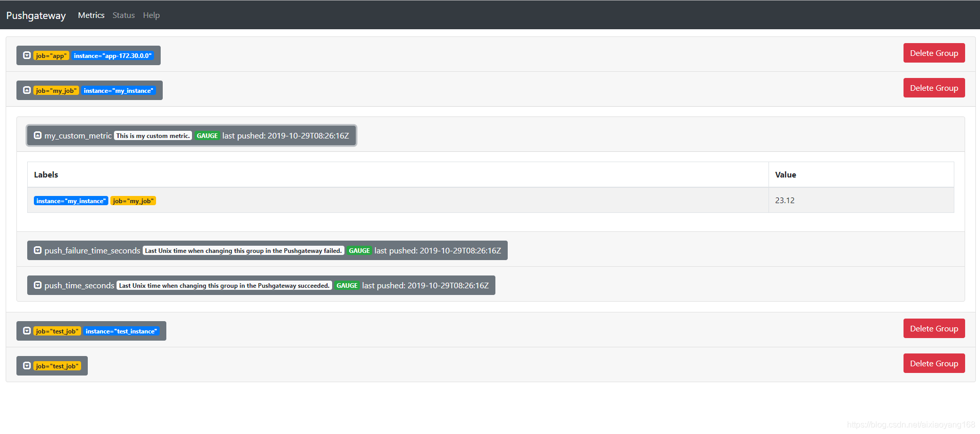Delete Group for test_job with test_instance
This screenshot has width=980, height=434.
coord(934,328)
